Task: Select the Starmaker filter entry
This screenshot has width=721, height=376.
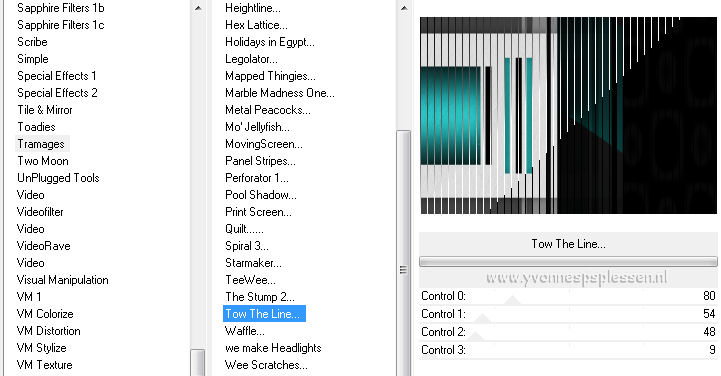Action: click(253, 263)
